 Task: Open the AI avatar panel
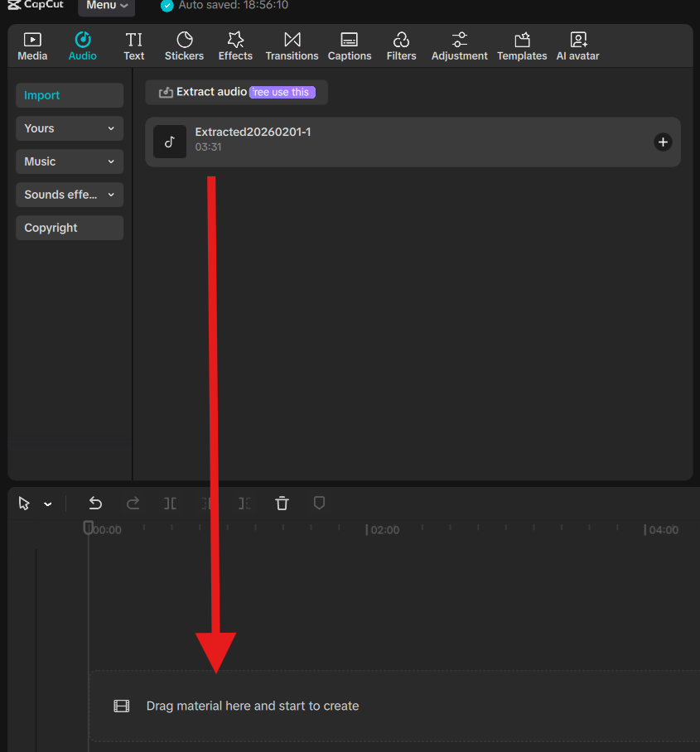point(577,46)
